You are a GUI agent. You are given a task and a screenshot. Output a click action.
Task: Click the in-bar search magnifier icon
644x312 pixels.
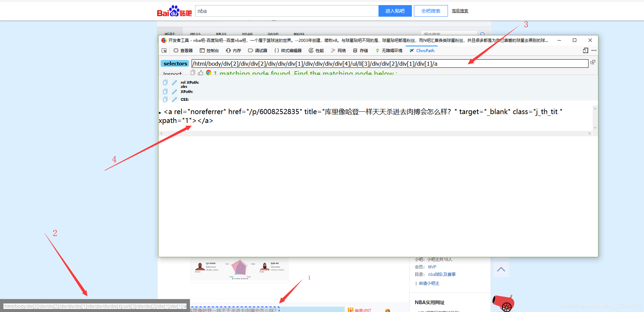[x=482, y=34]
